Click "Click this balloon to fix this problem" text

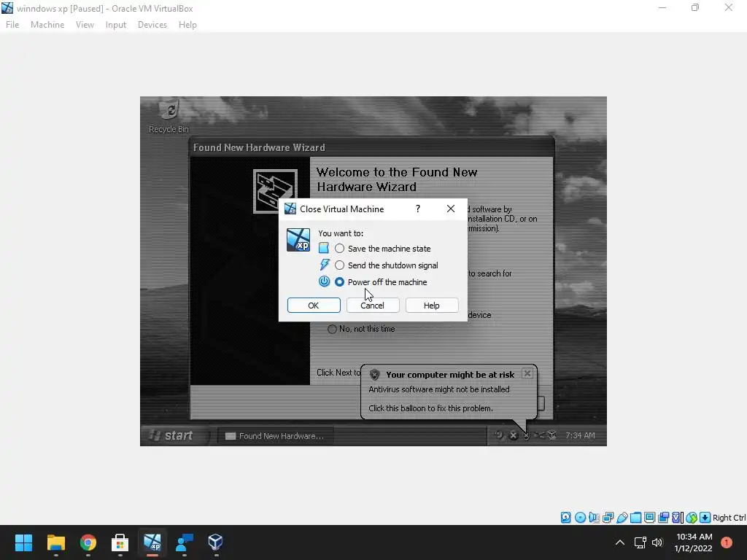(x=430, y=408)
